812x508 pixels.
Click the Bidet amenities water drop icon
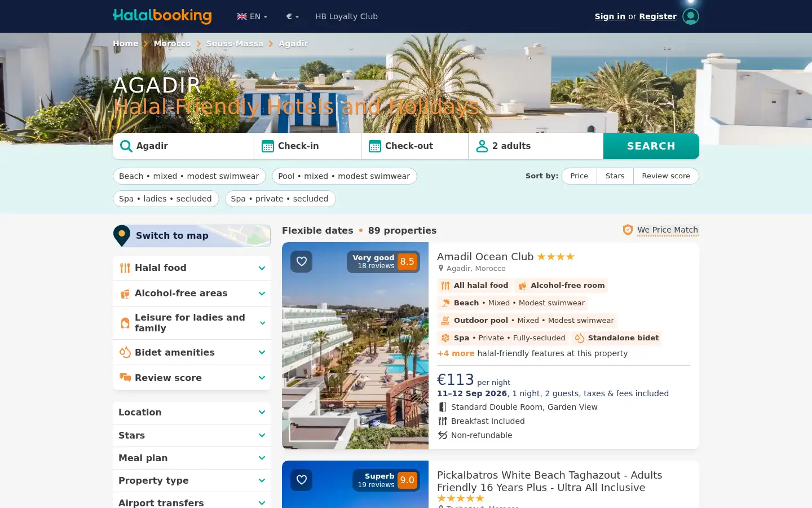[x=125, y=352]
